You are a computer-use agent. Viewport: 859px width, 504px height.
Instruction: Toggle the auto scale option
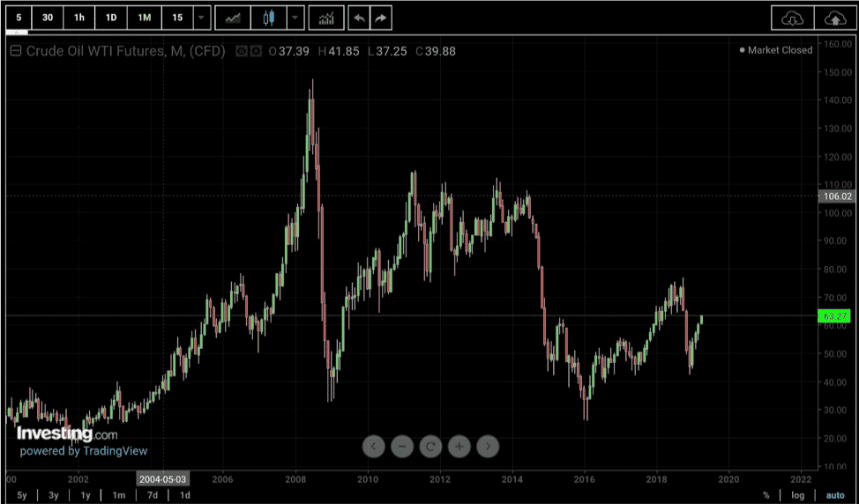[x=835, y=495]
